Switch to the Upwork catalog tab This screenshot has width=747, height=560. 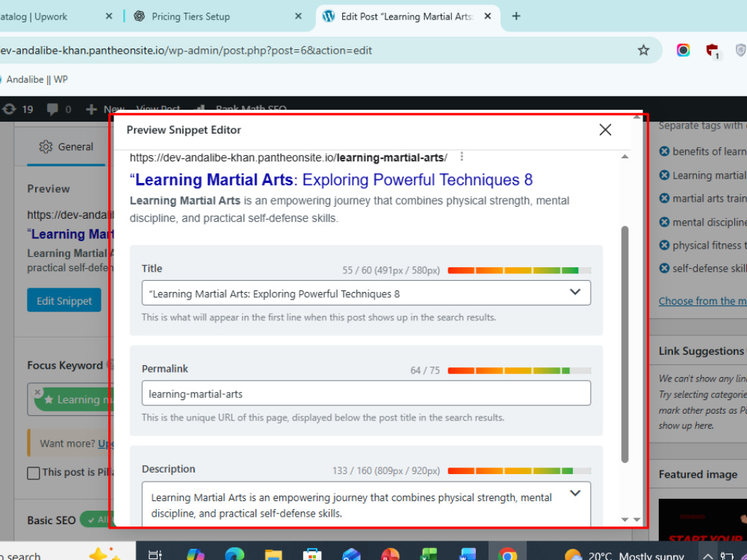58,16
